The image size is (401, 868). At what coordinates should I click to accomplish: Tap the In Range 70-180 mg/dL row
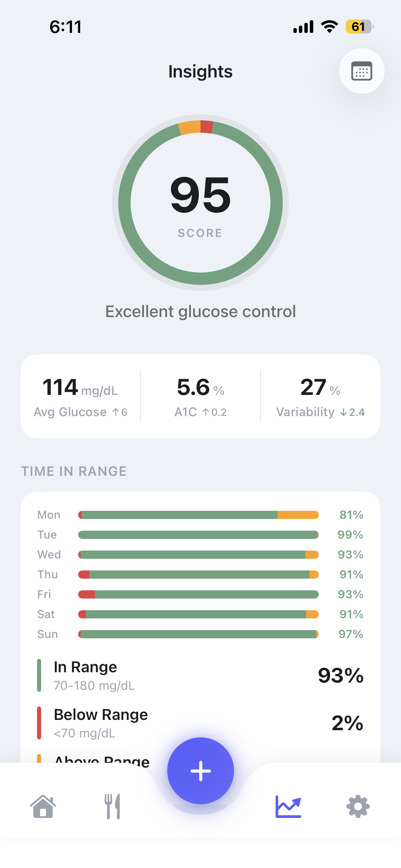click(x=200, y=675)
